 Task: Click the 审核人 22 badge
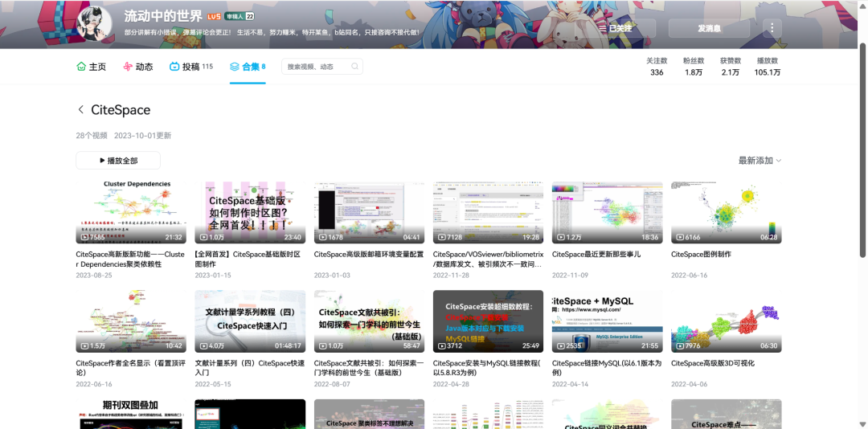point(240,17)
